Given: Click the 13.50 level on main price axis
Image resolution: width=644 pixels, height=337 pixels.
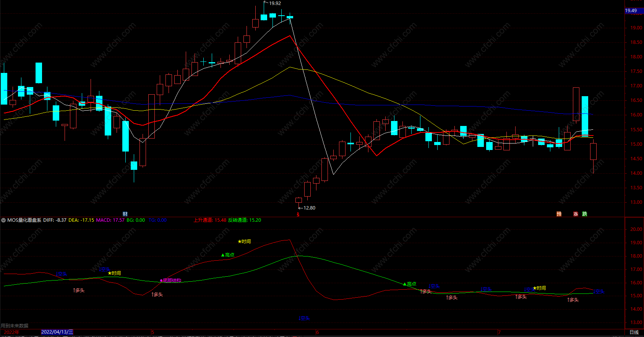Looking at the screenshot, I should (636, 188).
